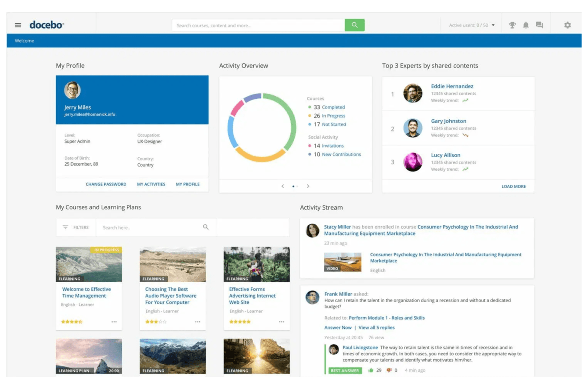Image resolution: width=588 pixels, height=389 pixels.
Task: Click CHANGE PASSWORD link
Action: pos(106,184)
